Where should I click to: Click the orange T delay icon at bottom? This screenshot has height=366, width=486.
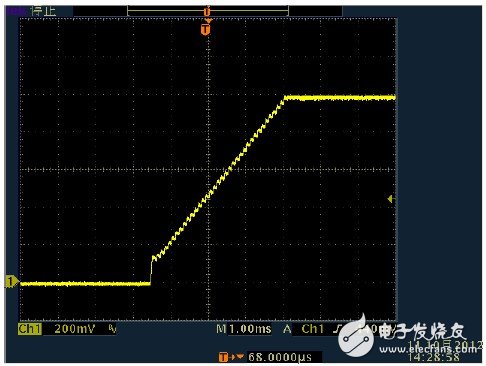coord(224,357)
